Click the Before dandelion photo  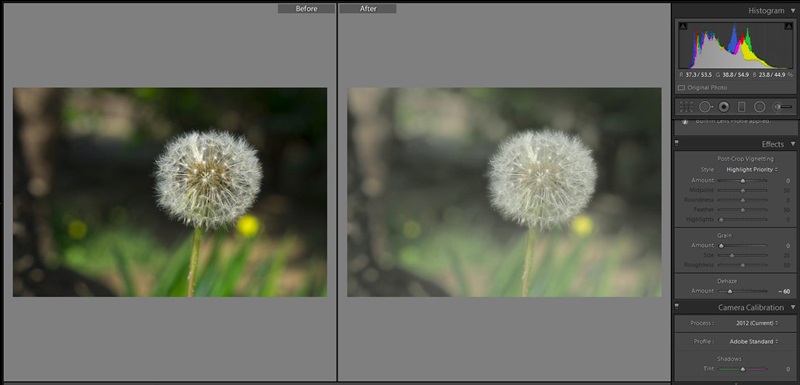(170, 192)
